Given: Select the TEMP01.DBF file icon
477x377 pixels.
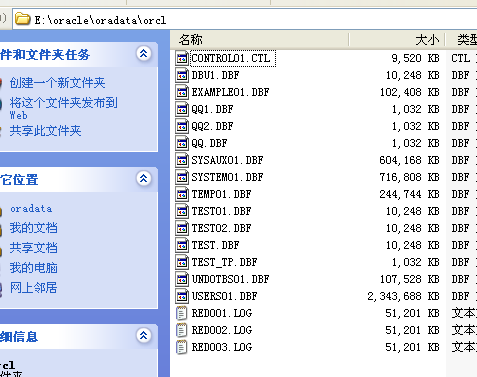Looking at the screenshot, I should click(x=182, y=194).
